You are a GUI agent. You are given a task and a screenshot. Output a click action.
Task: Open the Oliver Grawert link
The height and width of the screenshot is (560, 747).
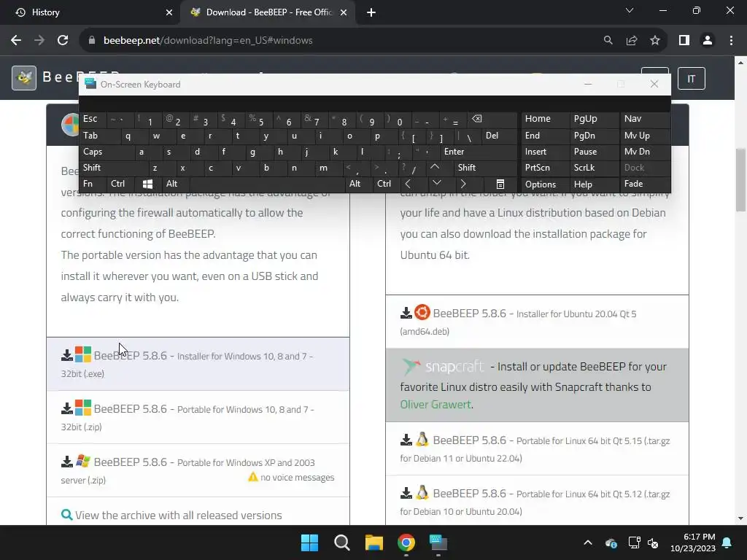click(436, 404)
